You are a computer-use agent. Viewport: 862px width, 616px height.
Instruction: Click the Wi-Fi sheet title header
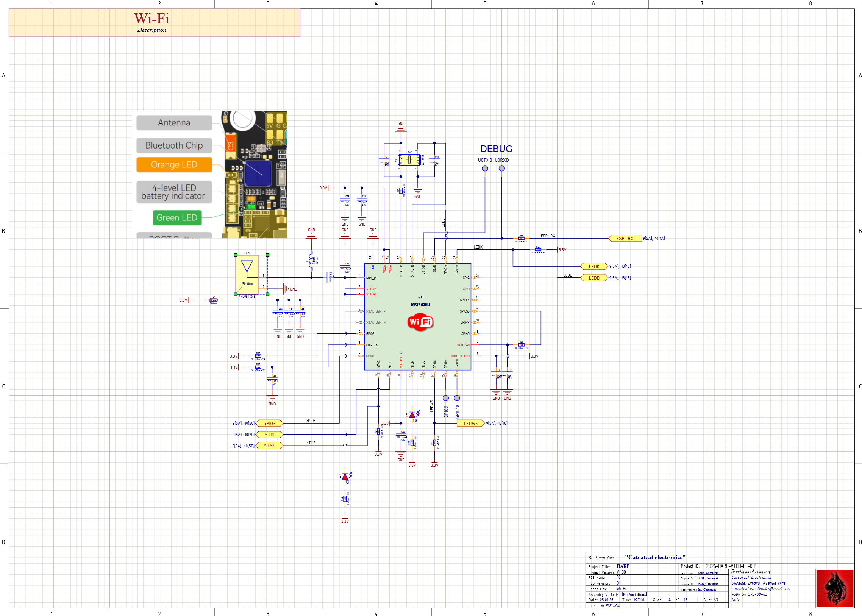(x=152, y=19)
